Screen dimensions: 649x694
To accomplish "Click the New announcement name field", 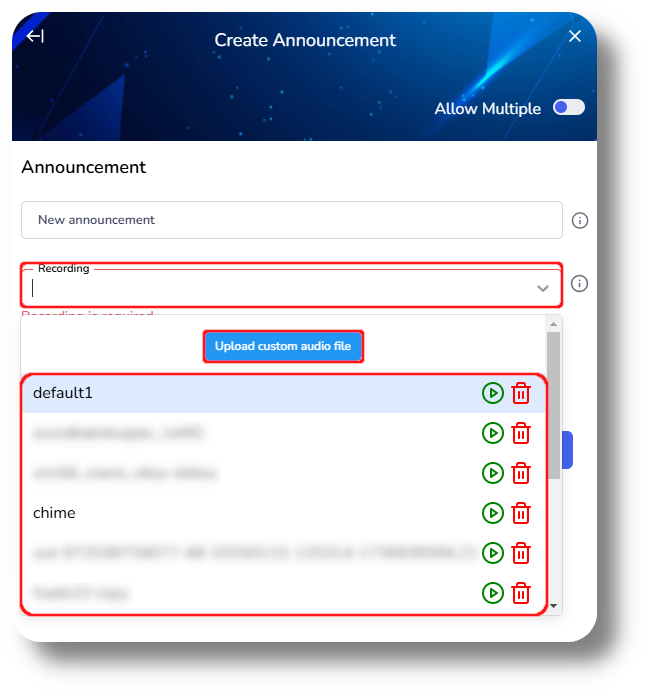I will (292, 220).
